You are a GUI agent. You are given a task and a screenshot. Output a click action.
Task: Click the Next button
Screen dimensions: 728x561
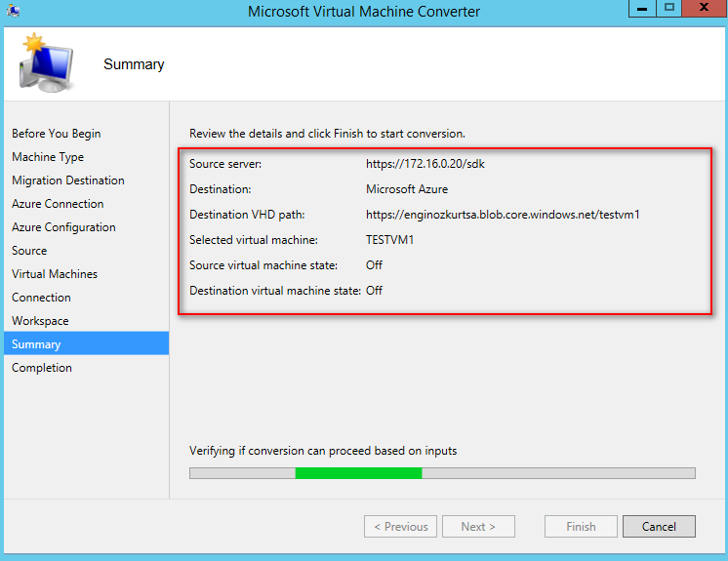point(478,526)
